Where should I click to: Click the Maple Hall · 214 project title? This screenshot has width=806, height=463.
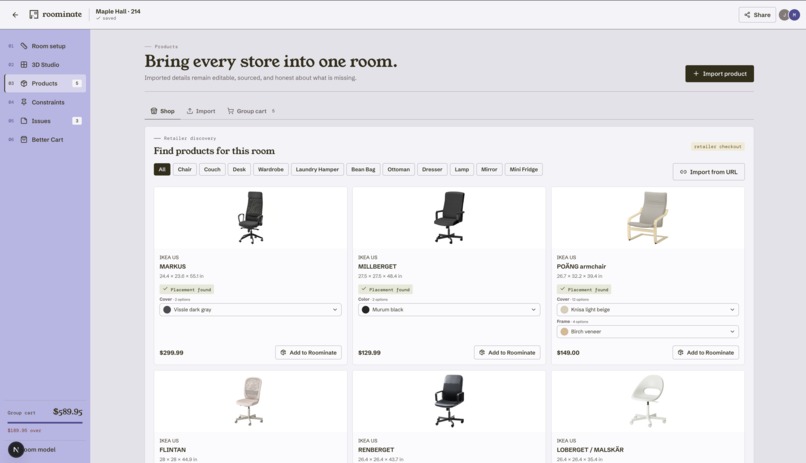(118, 11)
